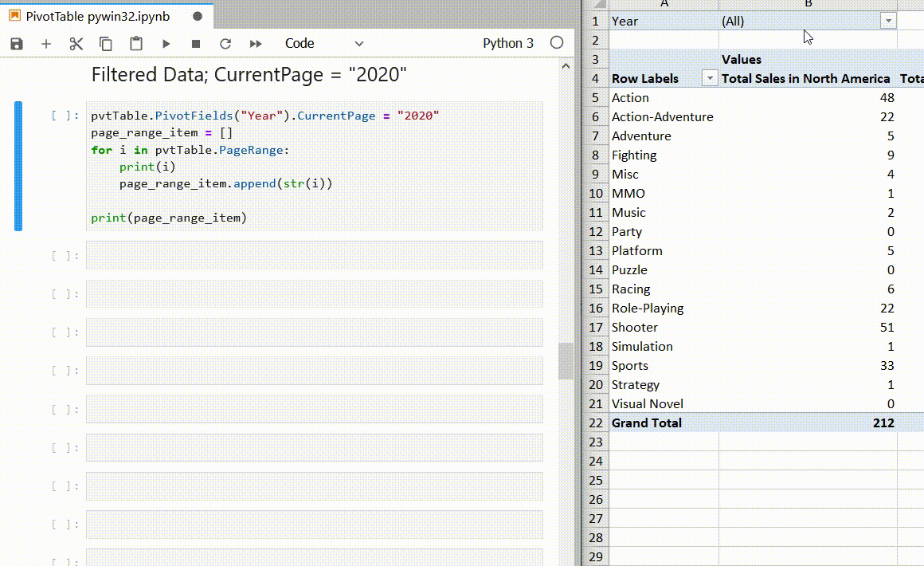Click the Python 3 kernel name

[x=507, y=44]
